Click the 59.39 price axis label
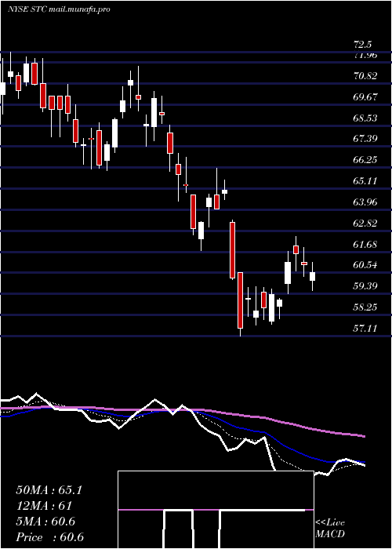This screenshot has height=549, width=392. (x=365, y=286)
